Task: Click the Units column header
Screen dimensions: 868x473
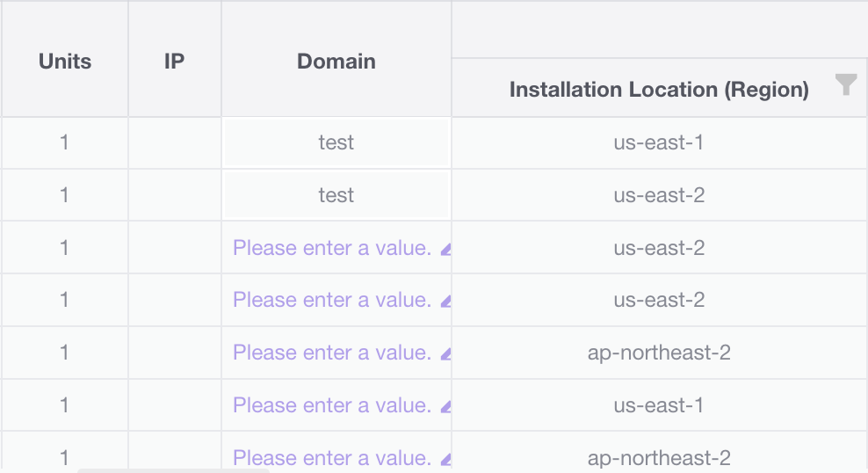Action: point(65,61)
